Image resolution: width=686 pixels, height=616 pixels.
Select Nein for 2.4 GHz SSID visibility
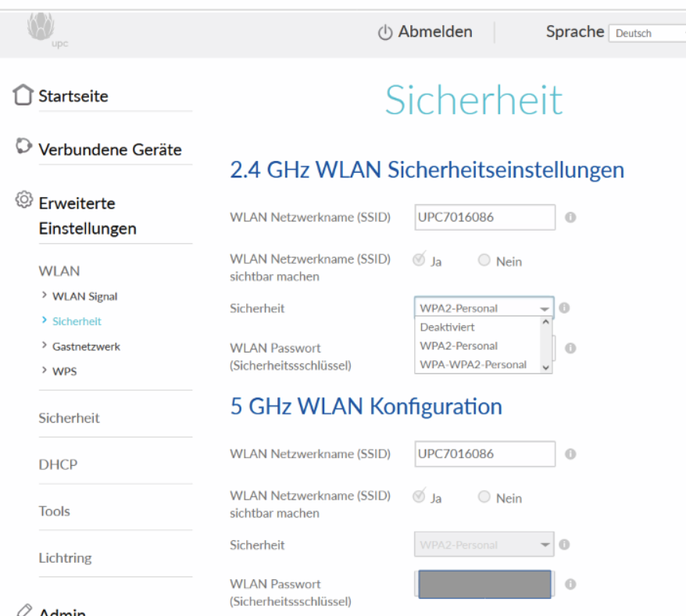[x=484, y=260]
